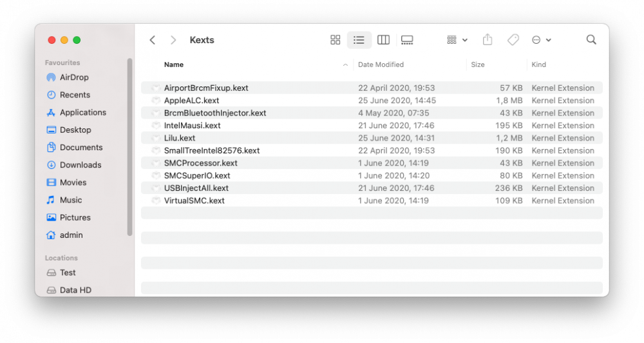644x343 pixels.
Task: Click the Share toolbar icon
Action: pyautogui.click(x=488, y=39)
